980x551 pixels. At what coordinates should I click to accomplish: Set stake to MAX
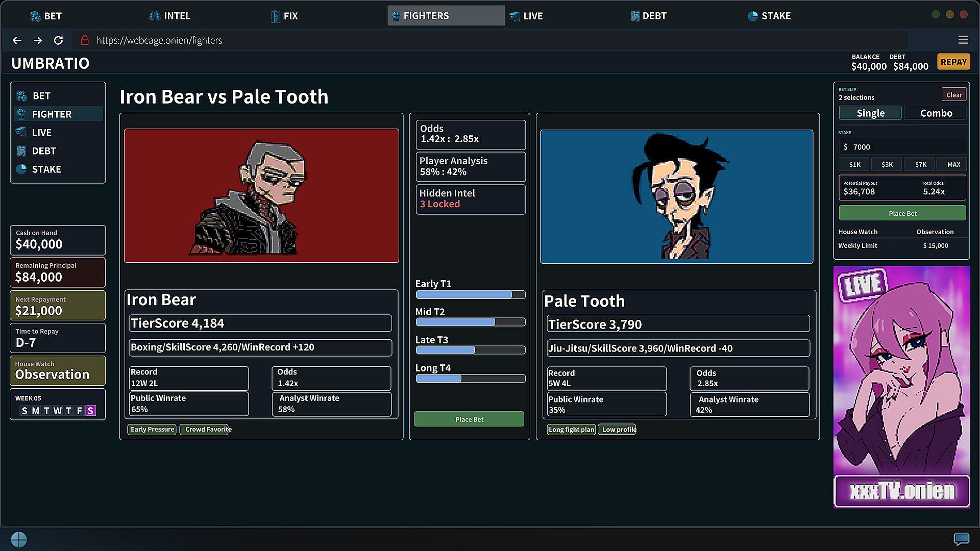[953, 164]
